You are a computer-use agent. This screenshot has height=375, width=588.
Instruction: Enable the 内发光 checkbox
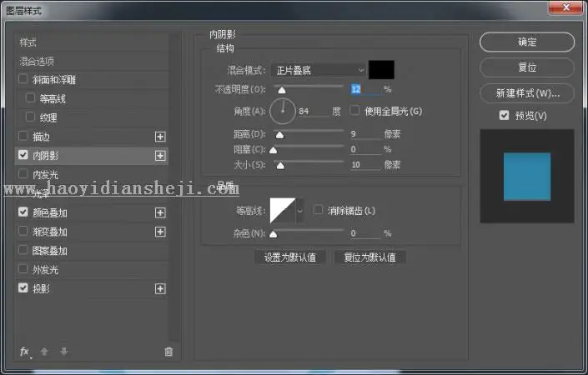pyautogui.click(x=23, y=174)
